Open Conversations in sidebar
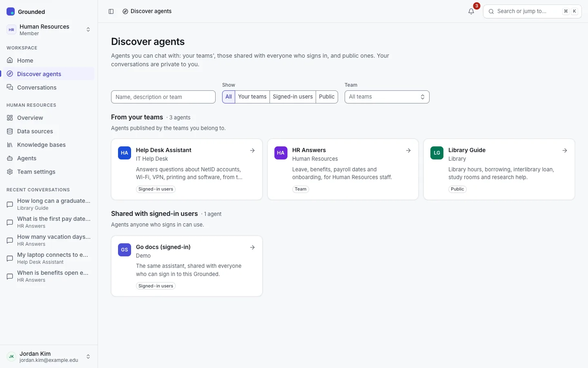Viewport: 588px width, 368px height. click(x=49, y=87)
